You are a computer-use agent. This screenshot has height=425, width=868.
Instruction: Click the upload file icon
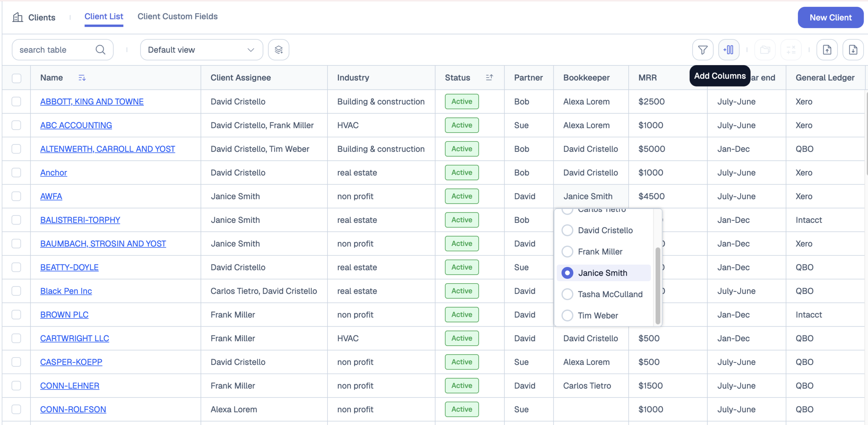827,50
